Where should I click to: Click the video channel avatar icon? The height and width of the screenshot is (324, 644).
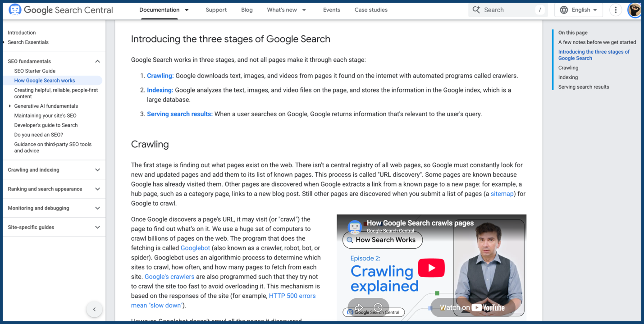[x=355, y=227]
